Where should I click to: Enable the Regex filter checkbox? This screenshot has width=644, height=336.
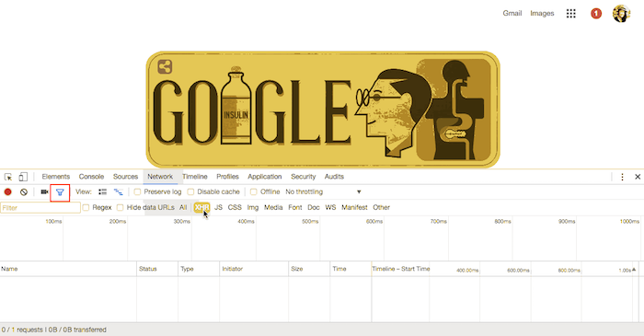[x=86, y=207]
